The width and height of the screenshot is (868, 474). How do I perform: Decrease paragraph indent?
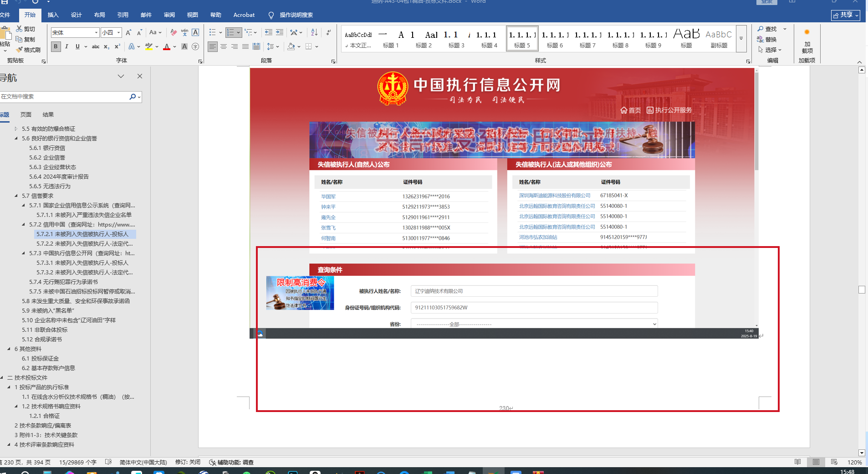(x=269, y=32)
